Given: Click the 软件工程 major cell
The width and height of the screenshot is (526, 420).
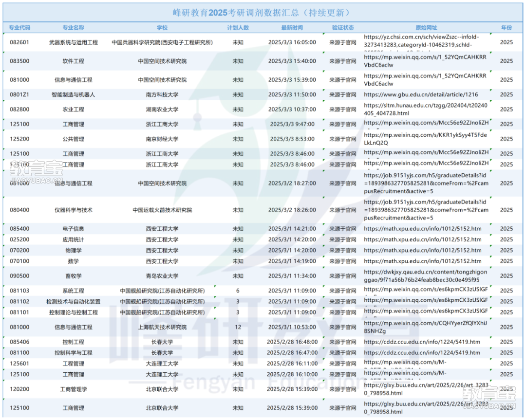Looking at the screenshot, I should tap(73, 61).
